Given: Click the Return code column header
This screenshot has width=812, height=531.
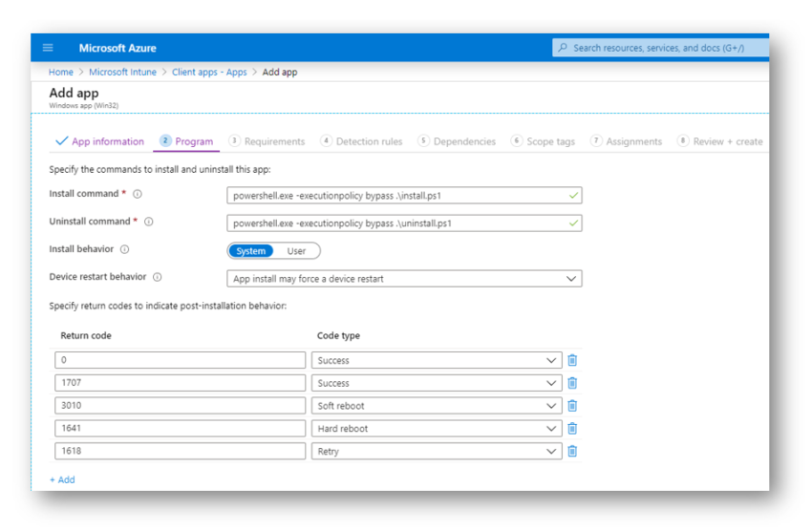Looking at the screenshot, I should tap(86, 336).
